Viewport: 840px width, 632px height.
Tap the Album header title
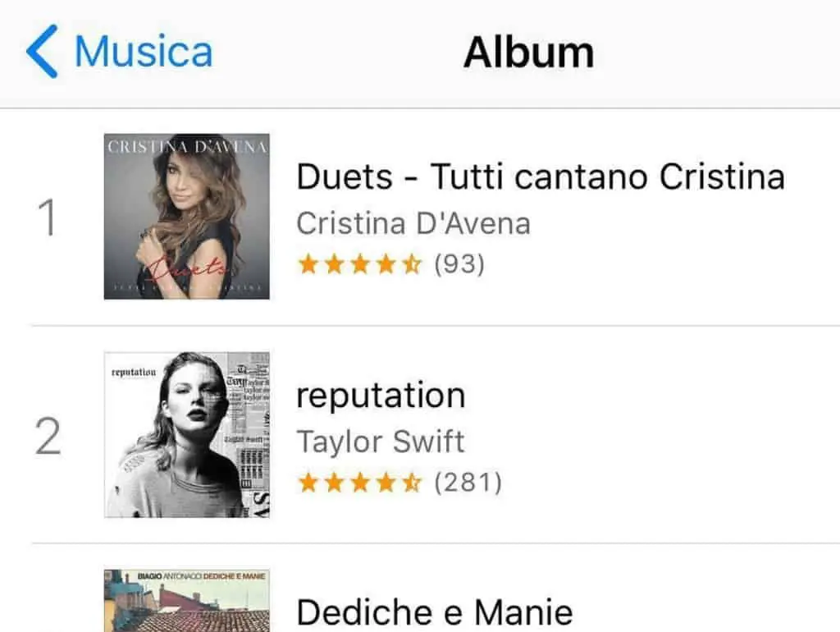coord(528,52)
